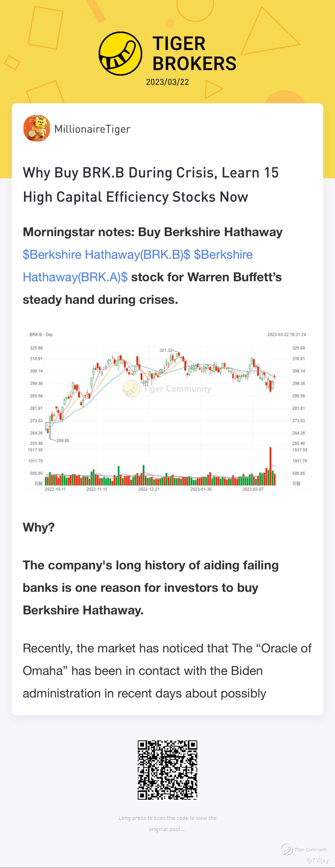Click the 'Why?' heading
335x868 pixels.
(38, 527)
